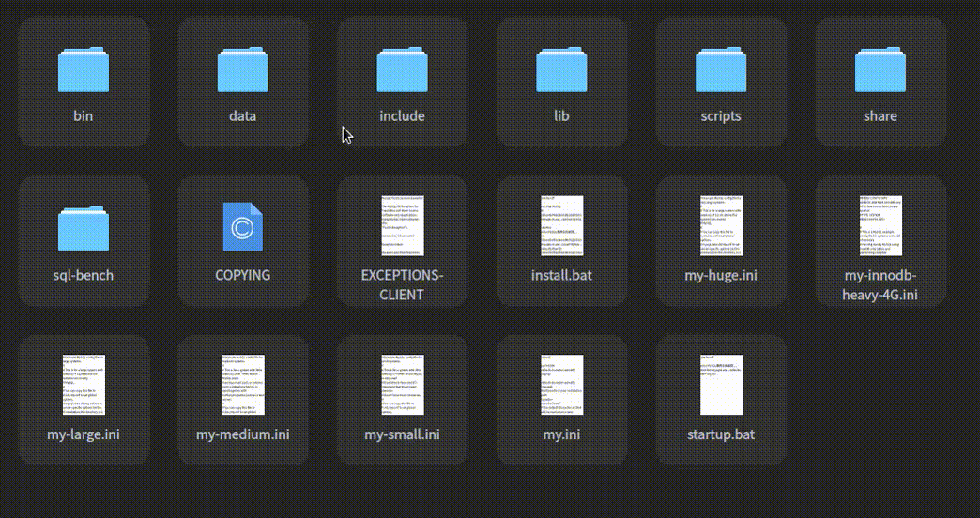This screenshot has height=518, width=980.
Task: Click the 'my-large.ini' file name text
Action: click(84, 434)
